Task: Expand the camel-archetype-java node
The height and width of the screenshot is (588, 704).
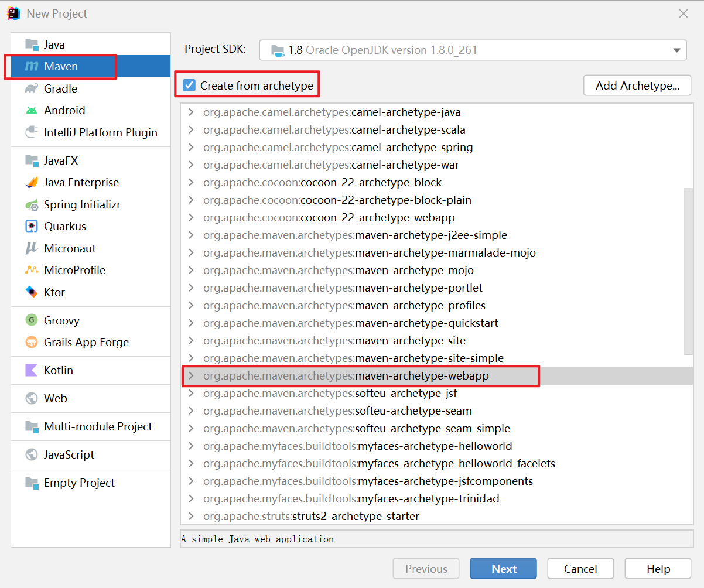Action: [x=191, y=112]
